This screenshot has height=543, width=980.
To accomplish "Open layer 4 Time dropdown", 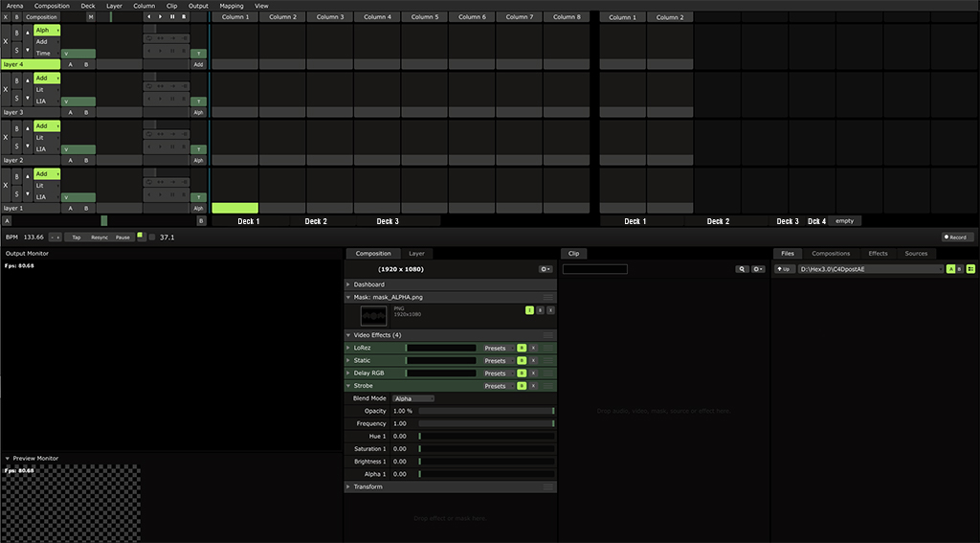I will click(x=47, y=54).
